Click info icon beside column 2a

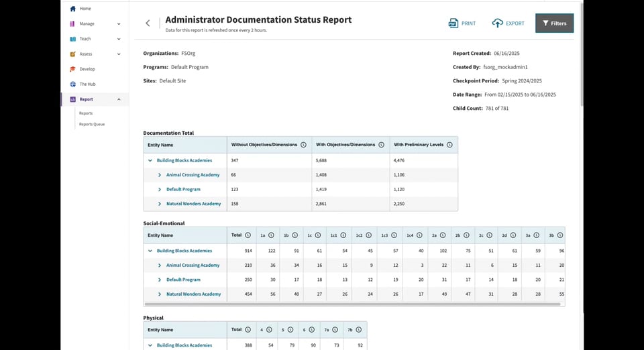(443, 235)
